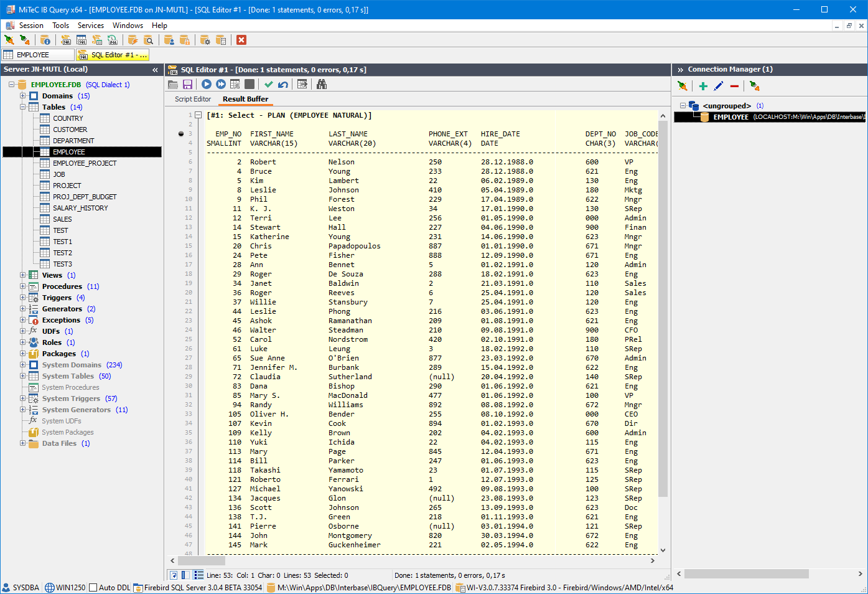Select the DEPARTMENT table

pos(73,140)
